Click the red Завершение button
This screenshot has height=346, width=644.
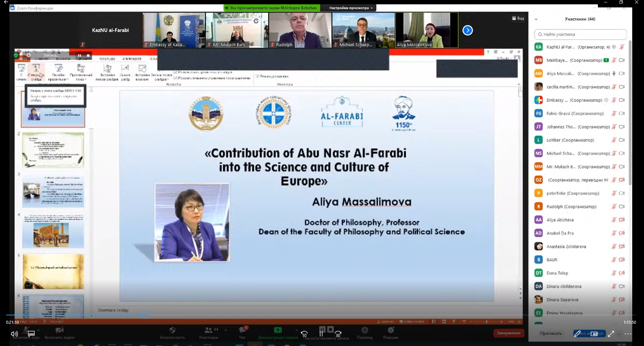click(508, 333)
